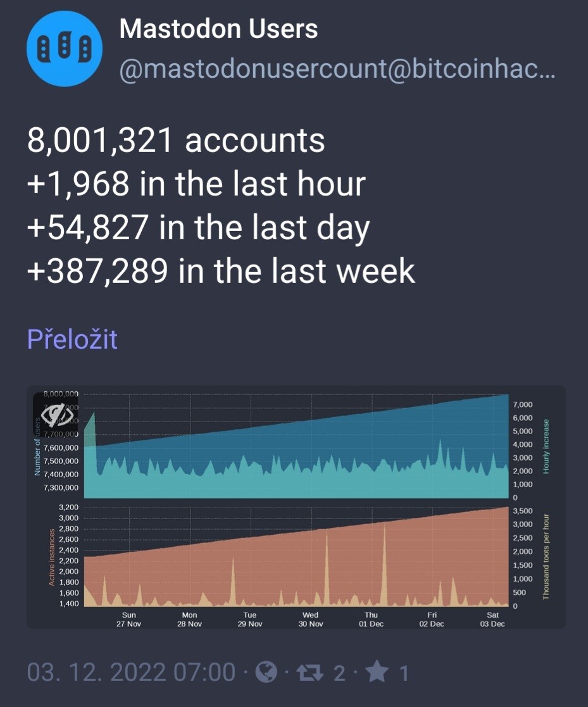Click the "Thu 01 Dec" date label on the chart
The width and height of the screenshot is (588, 707).
(371, 619)
